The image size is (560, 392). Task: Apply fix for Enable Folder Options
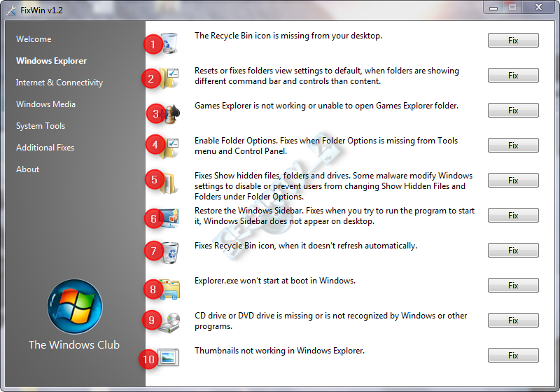(x=513, y=146)
